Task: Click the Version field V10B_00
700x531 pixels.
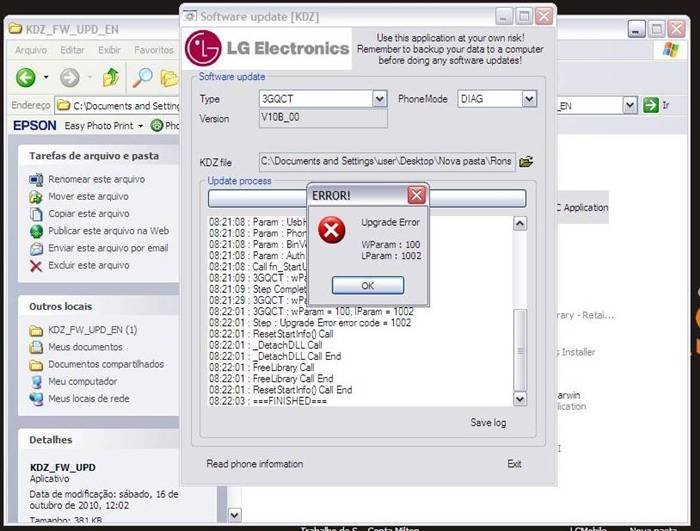Action: (323, 118)
